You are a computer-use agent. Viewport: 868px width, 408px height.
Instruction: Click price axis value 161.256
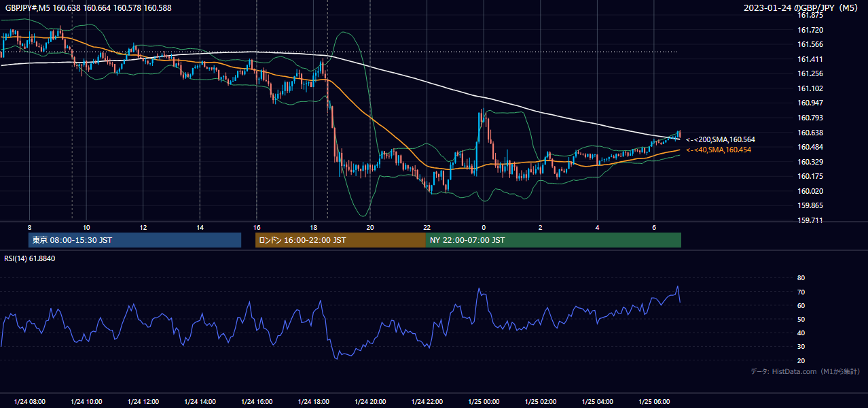pyautogui.click(x=810, y=73)
